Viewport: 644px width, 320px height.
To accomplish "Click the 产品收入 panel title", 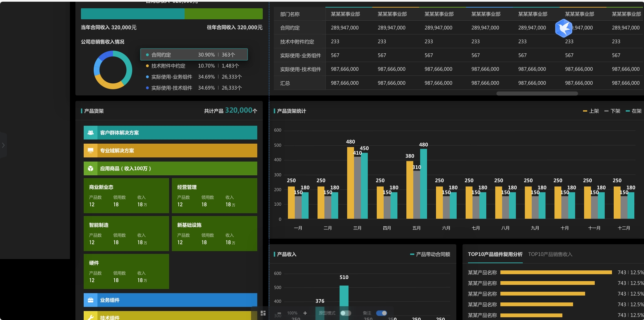I will point(287,254).
